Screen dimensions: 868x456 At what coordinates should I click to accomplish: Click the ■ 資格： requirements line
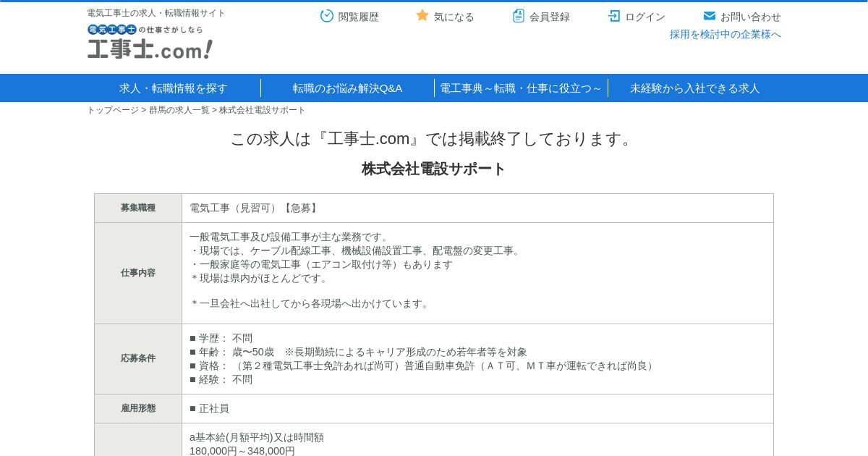(423, 366)
